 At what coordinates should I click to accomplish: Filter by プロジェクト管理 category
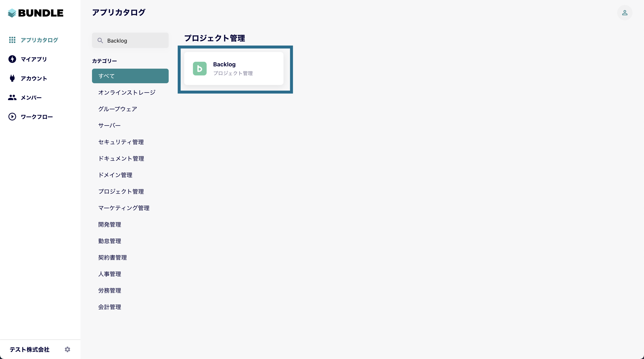pos(121,192)
